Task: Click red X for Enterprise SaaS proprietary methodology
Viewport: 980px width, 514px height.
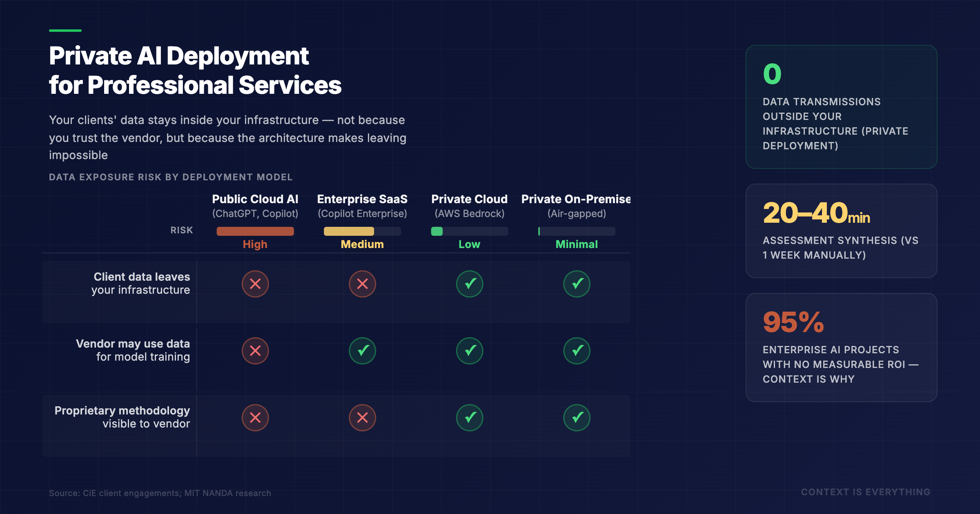Action: 362,418
